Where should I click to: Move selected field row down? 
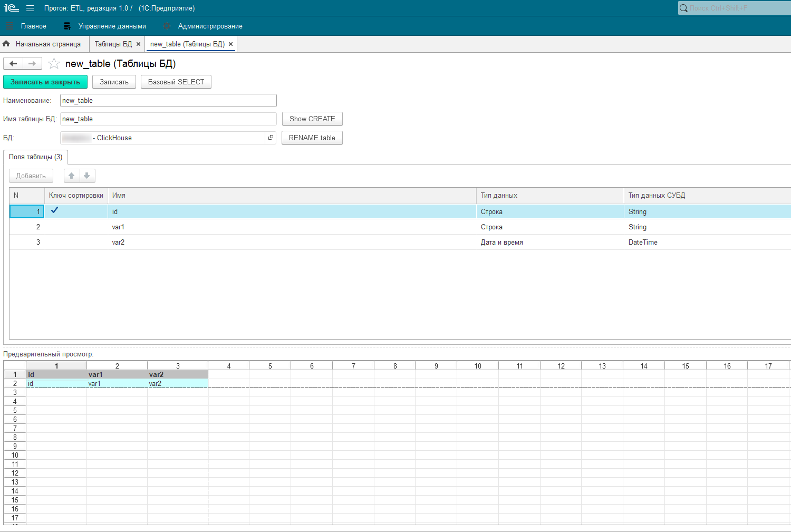coord(87,176)
